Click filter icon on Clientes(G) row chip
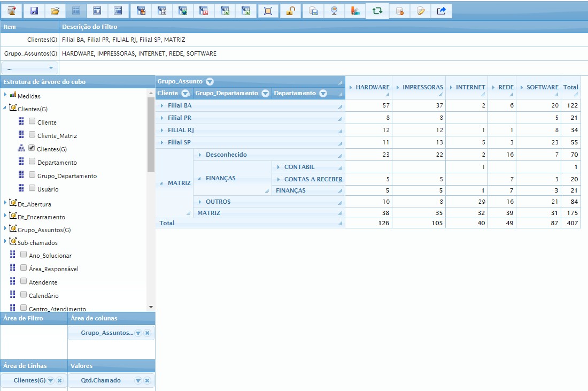 (50, 380)
